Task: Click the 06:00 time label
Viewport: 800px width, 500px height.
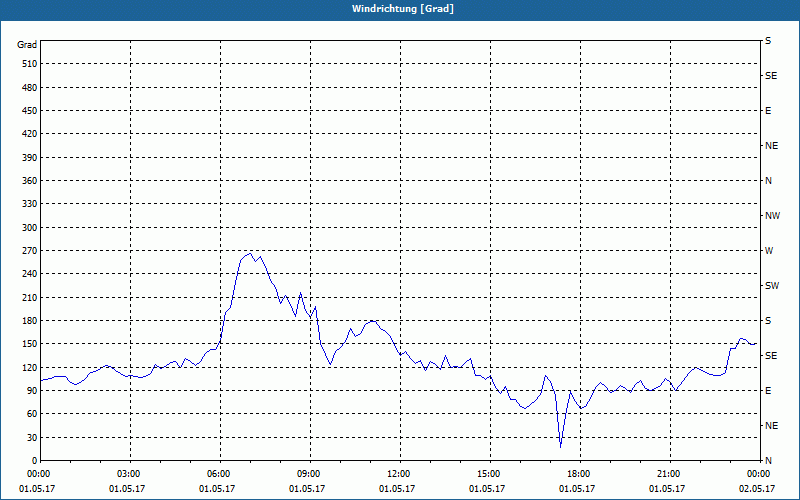Action: pyautogui.click(x=220, y=474)
